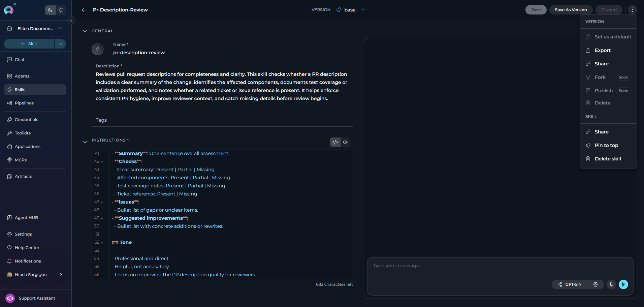Click the Settings gear in sidebar

9,234
